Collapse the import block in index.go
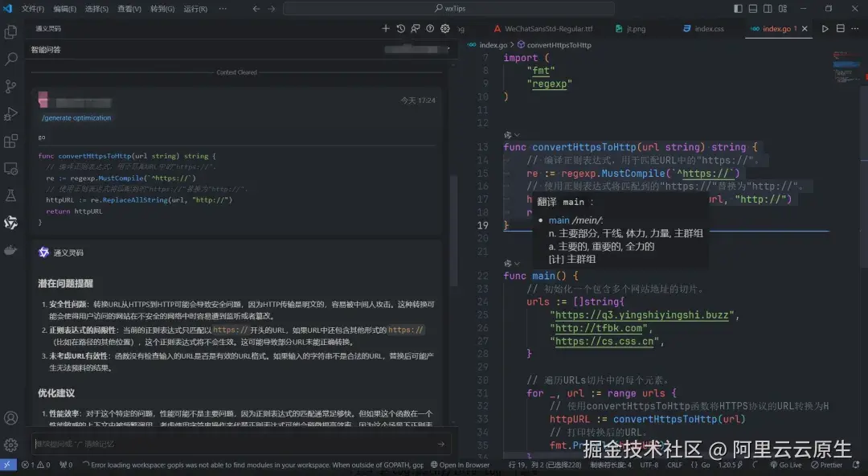The width and height of the screenshot is (868, 476). click(x=498, y=57)
